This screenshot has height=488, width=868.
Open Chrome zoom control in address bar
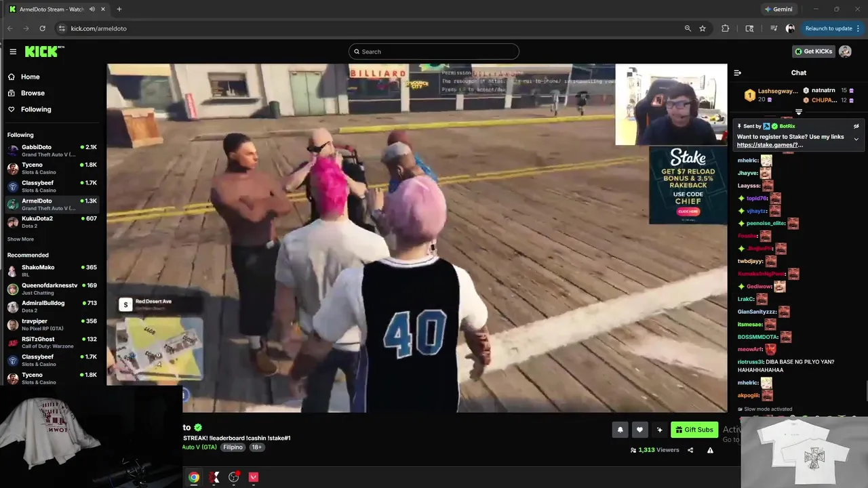point(688,28)
